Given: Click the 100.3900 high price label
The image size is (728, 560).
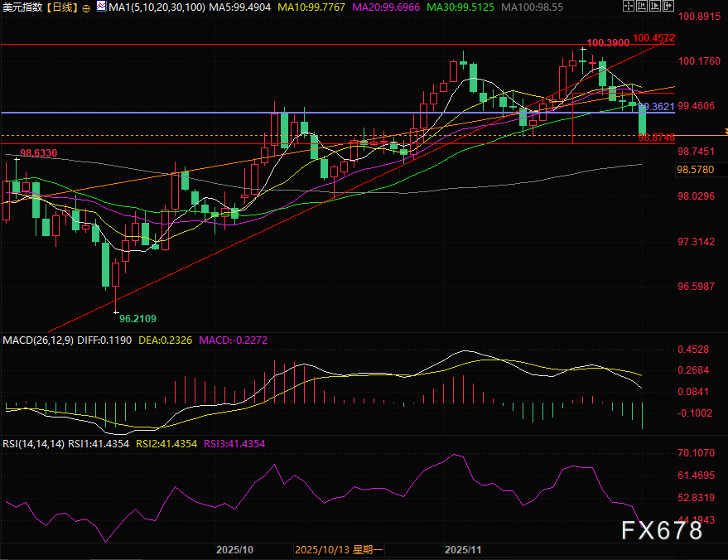Looking at the screenshot, I should pyautogui.click(x=606, y=42).
